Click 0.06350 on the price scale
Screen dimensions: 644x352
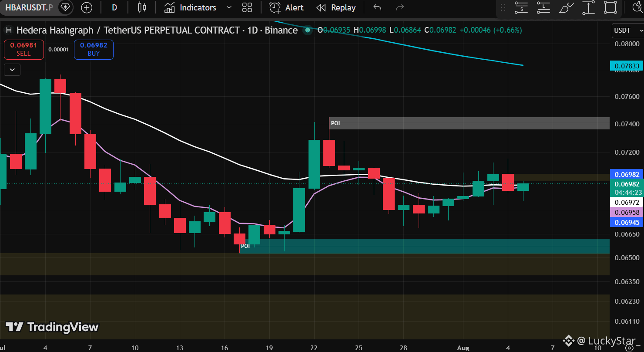pos(627,282)
